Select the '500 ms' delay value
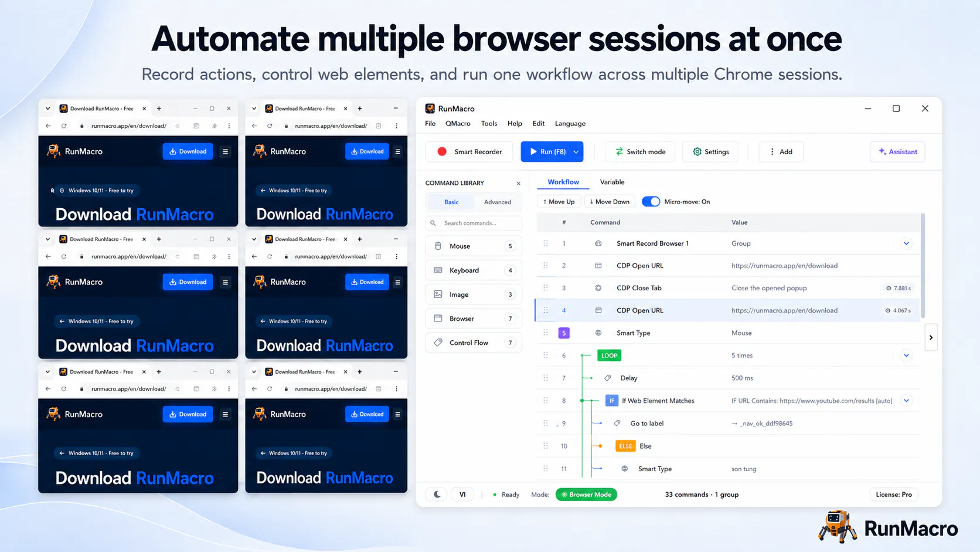 pos(742,378)
